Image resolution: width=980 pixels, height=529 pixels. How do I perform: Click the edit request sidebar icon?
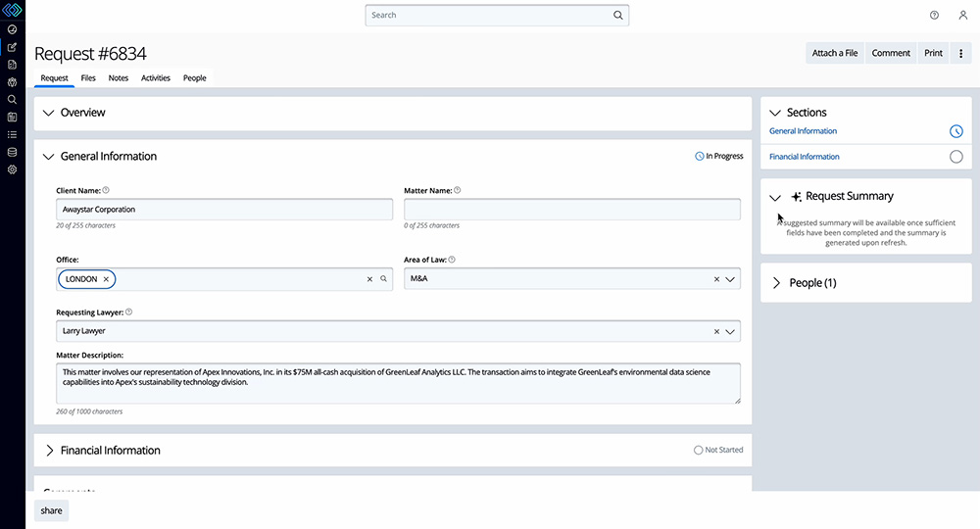click(x=12, y=47)
